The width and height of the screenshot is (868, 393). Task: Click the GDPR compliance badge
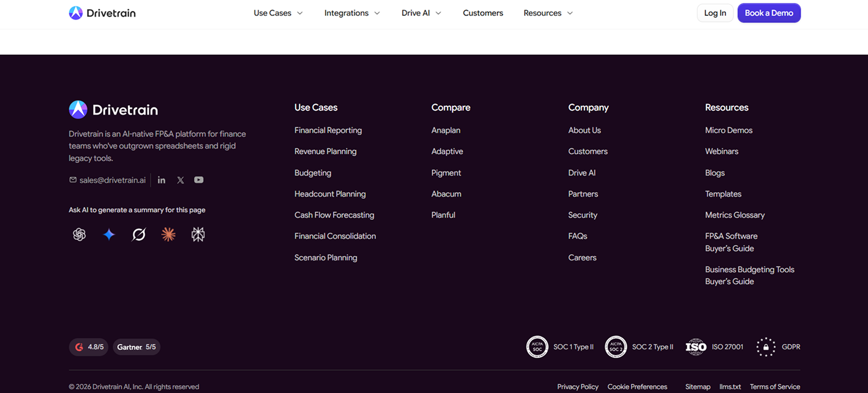(778, 347)
